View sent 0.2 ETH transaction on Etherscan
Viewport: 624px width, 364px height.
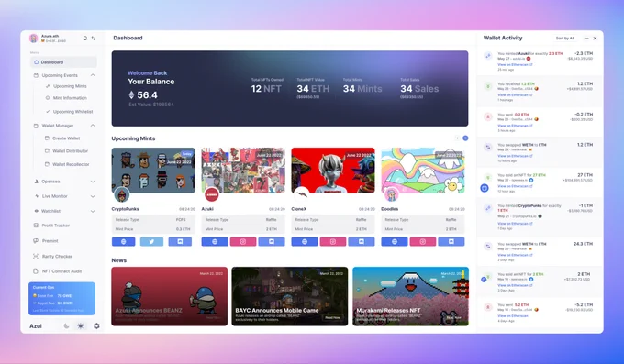515,126
